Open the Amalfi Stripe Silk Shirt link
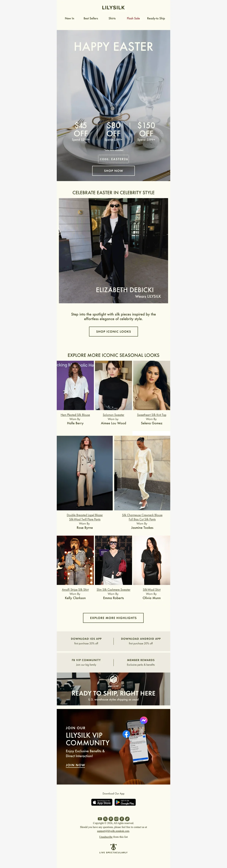This screenshot has width=227, height=868. pos(75,590)
